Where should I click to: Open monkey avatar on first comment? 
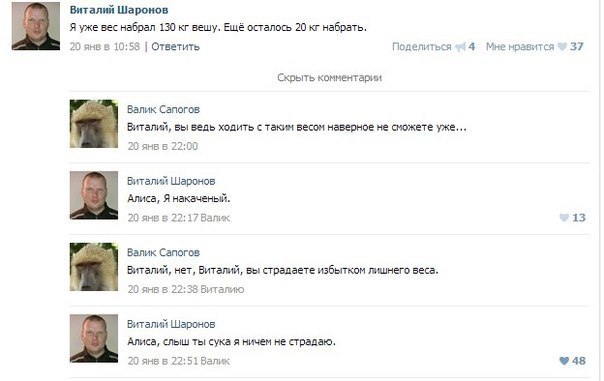(x=94, y=124)
